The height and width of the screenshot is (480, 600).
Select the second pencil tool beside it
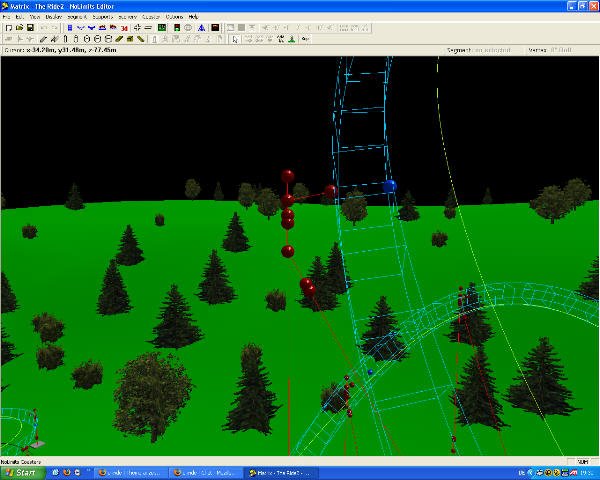tap(54, 39)
